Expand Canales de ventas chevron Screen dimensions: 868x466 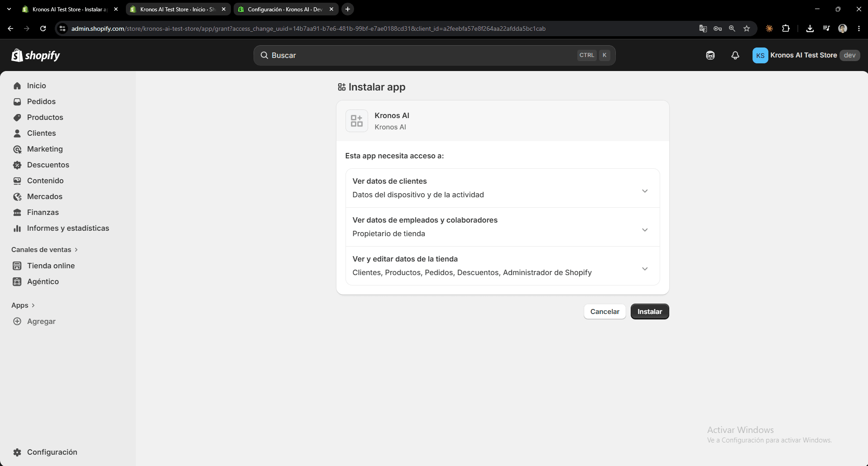point(76,250)
